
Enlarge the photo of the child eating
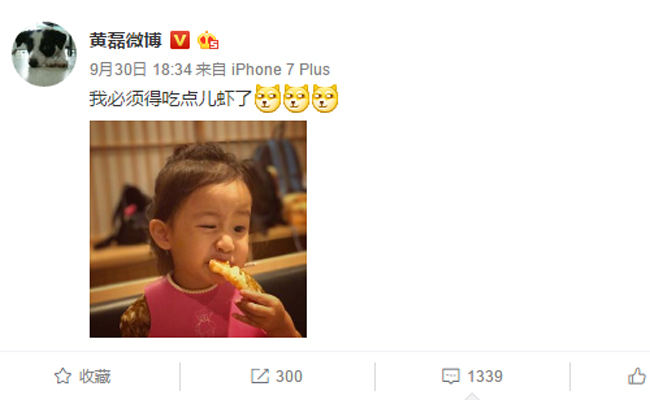click(198, 229)
